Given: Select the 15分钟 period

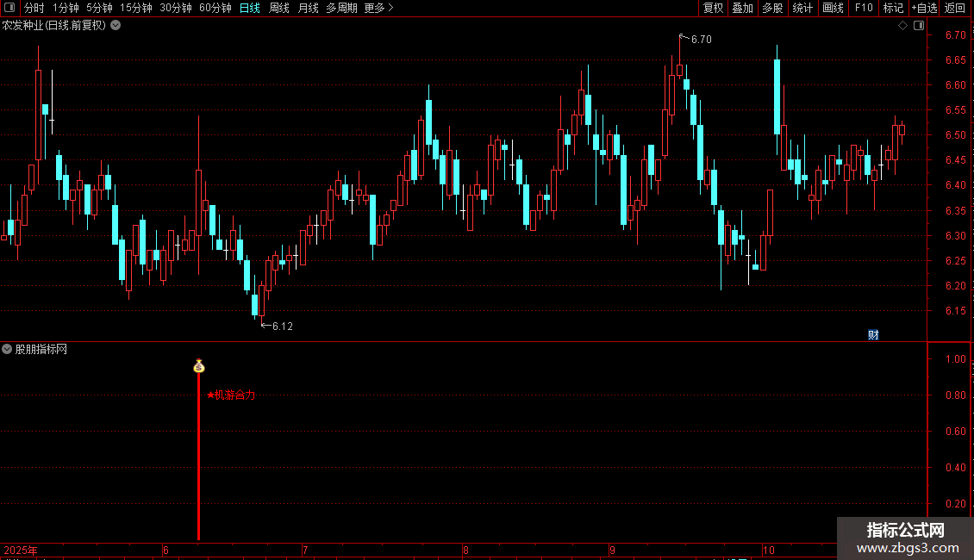Looking at the screenshot, I should (135, 8).
